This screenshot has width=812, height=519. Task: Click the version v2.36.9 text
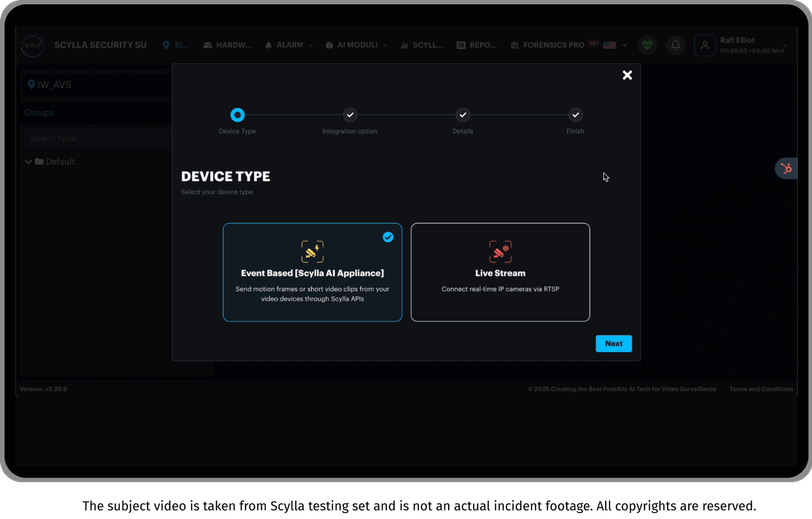[44, 389]
